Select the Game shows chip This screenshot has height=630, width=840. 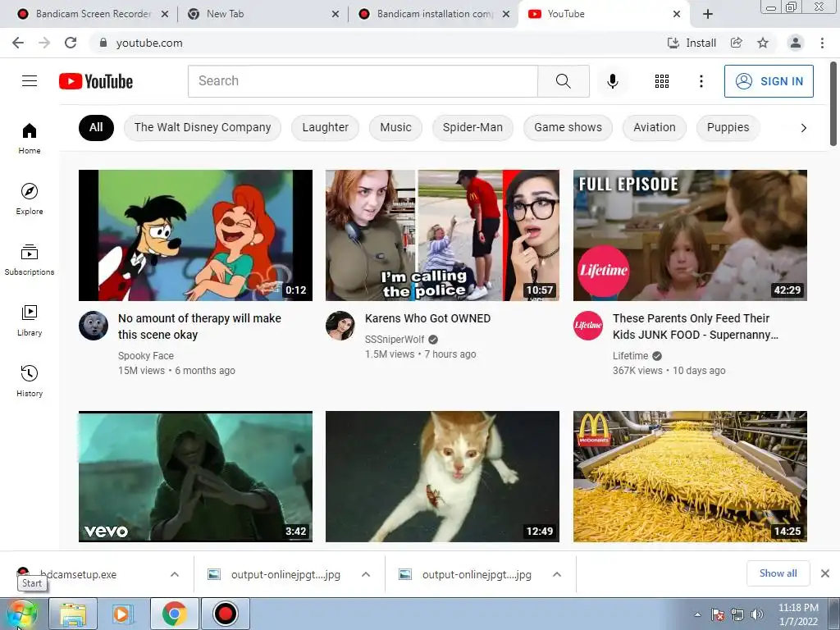568,127
